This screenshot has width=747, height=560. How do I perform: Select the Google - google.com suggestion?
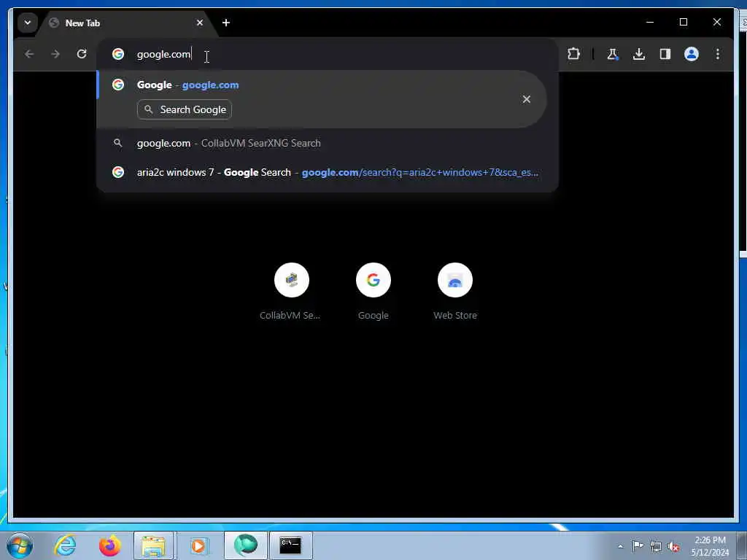(x=322, y=99)
